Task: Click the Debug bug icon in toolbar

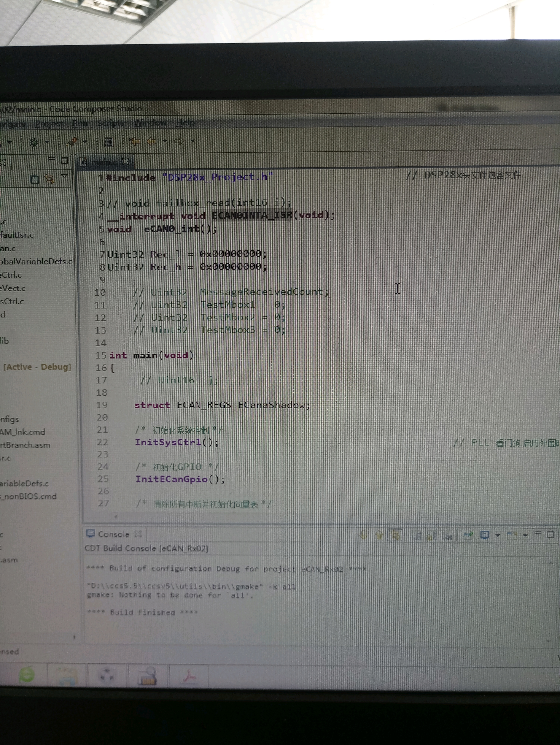Action: (x=34, y=142)
